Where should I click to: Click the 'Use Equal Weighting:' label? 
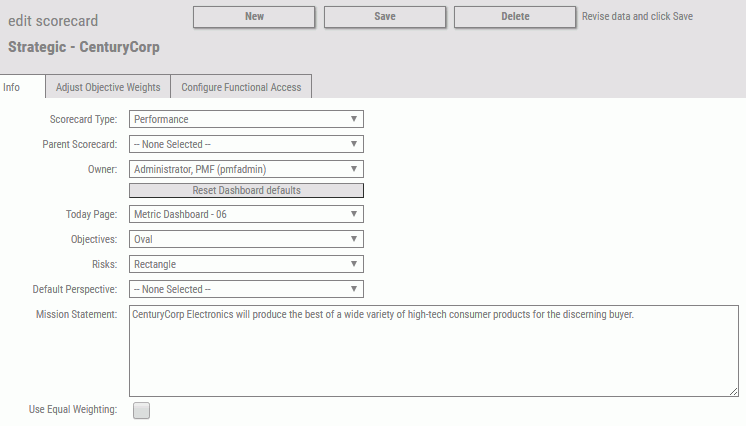pos(73,410)
